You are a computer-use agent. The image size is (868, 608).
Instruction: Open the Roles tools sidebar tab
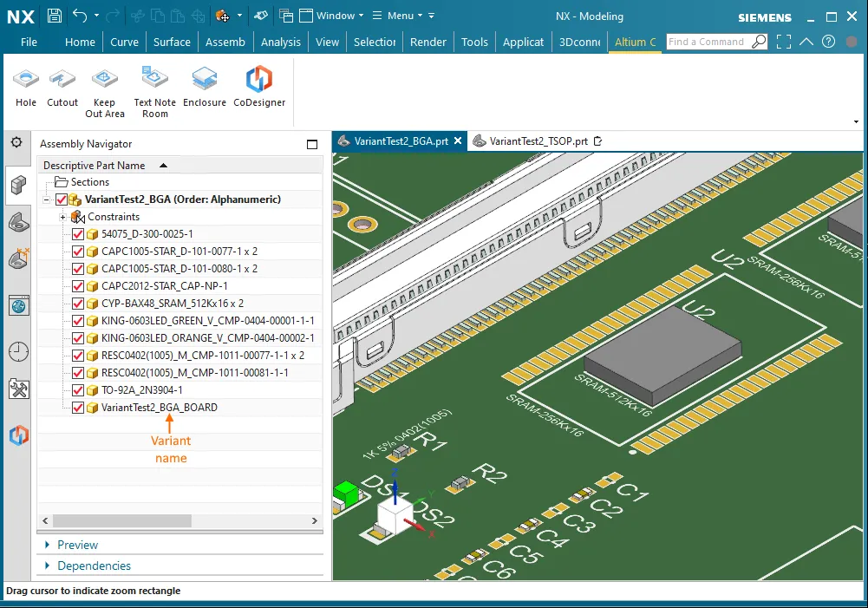(x=19, y=389)
